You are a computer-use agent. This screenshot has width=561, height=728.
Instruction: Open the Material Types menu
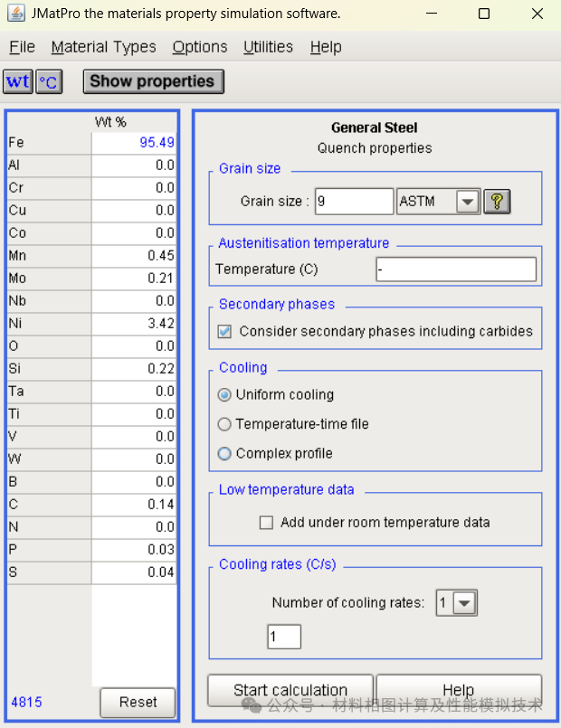(x=103, y=47)
